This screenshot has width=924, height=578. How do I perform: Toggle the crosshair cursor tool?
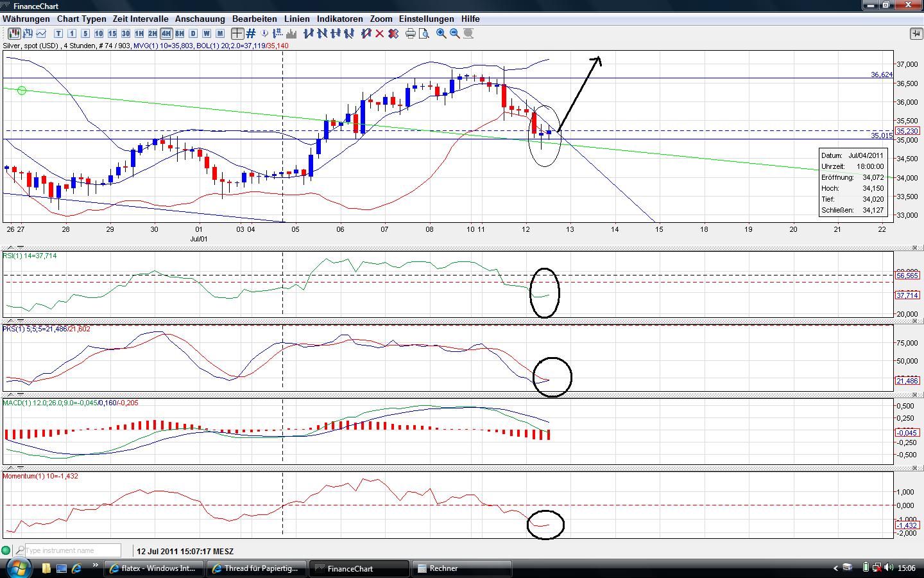(237, 33)
